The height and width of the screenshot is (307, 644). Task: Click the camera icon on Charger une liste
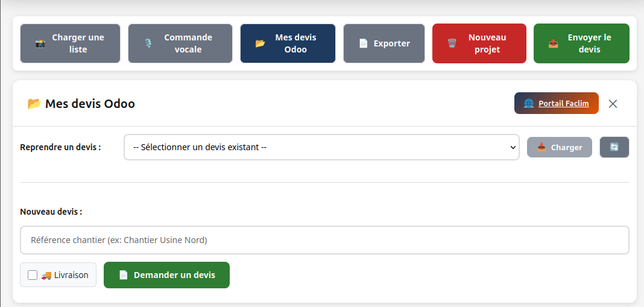[40, 43]
